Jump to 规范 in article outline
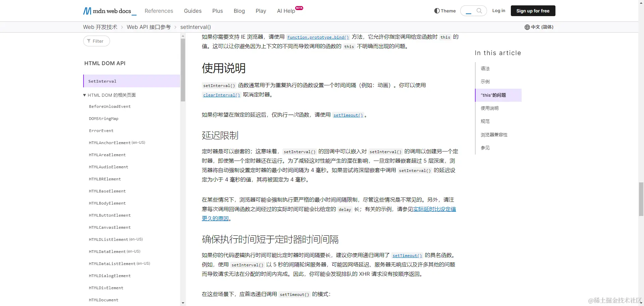 click(x=485, y=121)
